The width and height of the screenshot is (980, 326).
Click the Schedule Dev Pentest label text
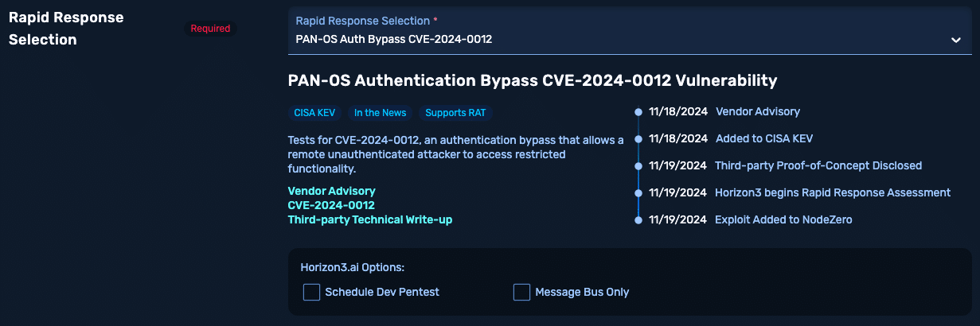point(382,292)
